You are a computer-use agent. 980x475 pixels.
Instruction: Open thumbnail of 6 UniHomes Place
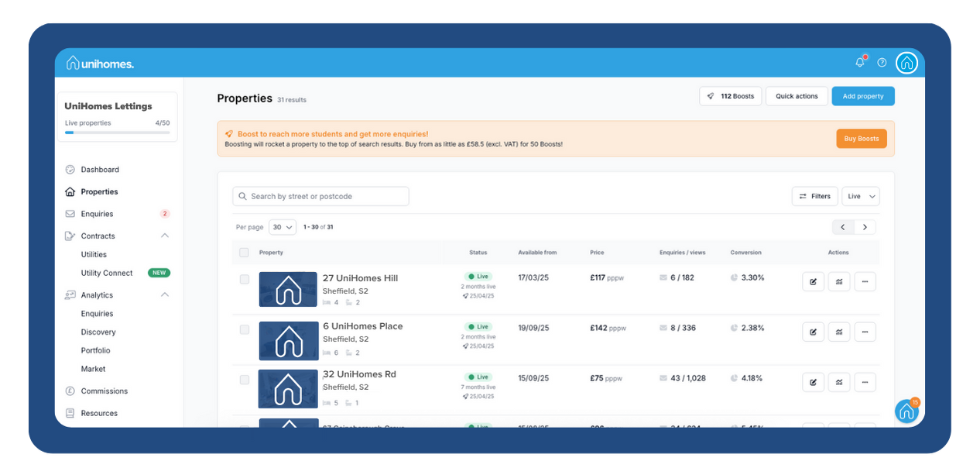(x=289, y=341)
